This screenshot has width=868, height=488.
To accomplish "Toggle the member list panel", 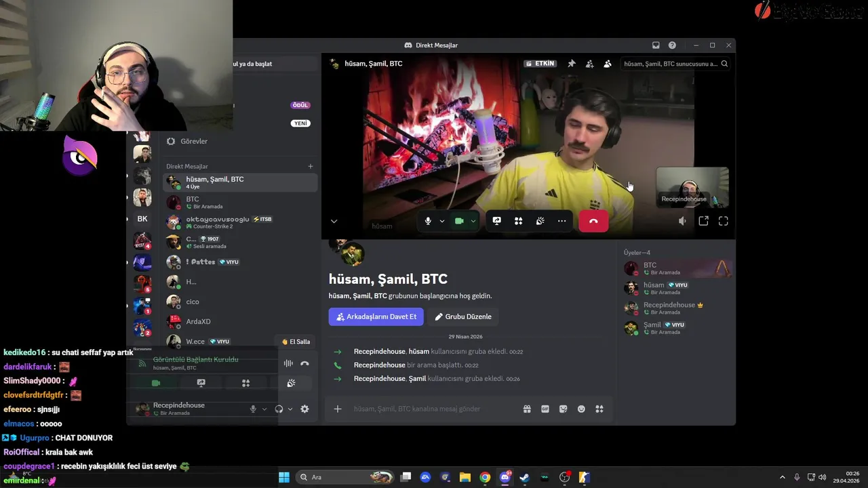I will (x=608, y=64).
